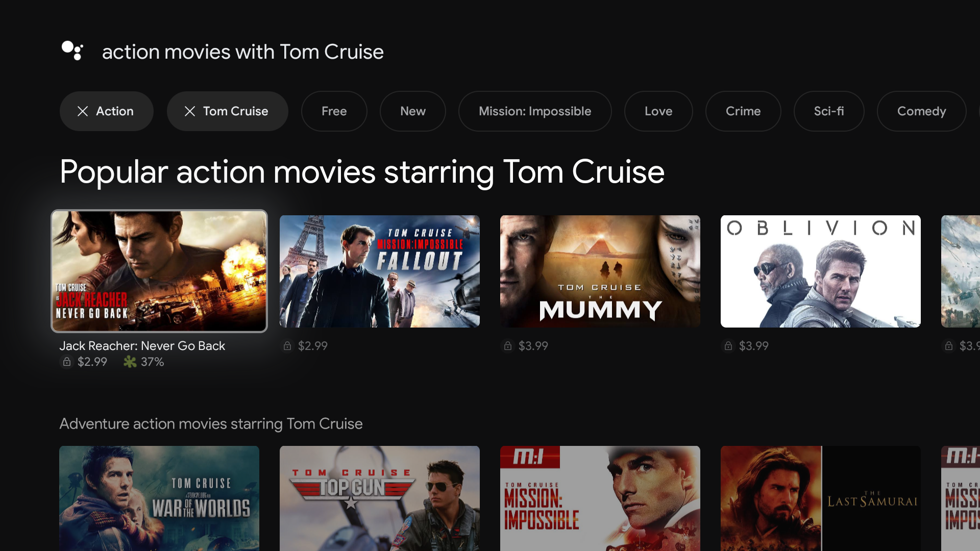Viewport: 980px width, 551px height.
Task: Select the lock icon on Mission Impossible Fallout
Action: (x=287, y=346)
